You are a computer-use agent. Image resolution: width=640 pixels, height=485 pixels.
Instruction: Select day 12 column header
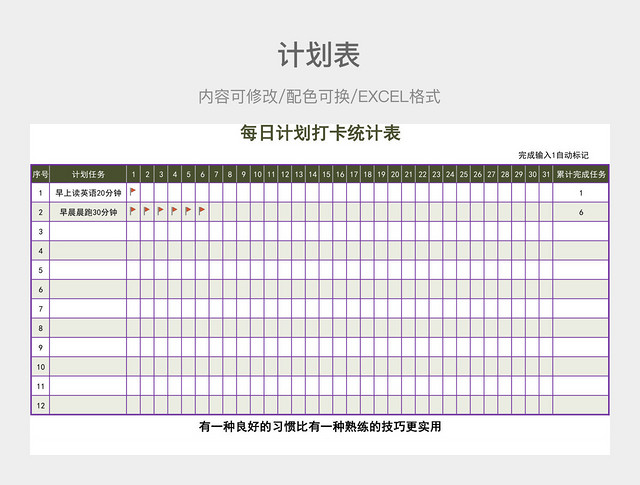tap(285, 174)
